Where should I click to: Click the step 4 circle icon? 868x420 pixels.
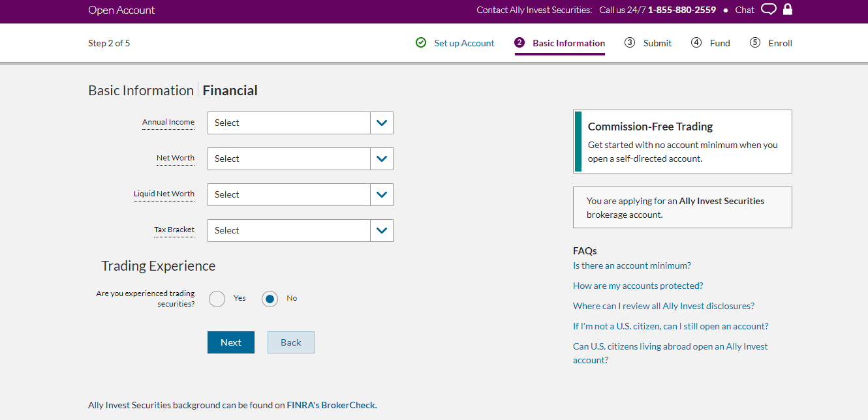click(696, 43)
